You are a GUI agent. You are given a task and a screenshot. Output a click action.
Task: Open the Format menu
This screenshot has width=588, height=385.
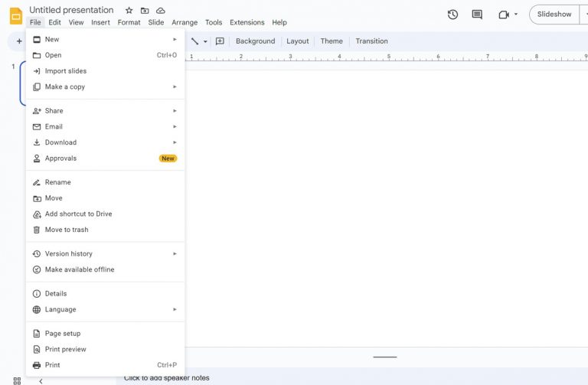(129, 22)
